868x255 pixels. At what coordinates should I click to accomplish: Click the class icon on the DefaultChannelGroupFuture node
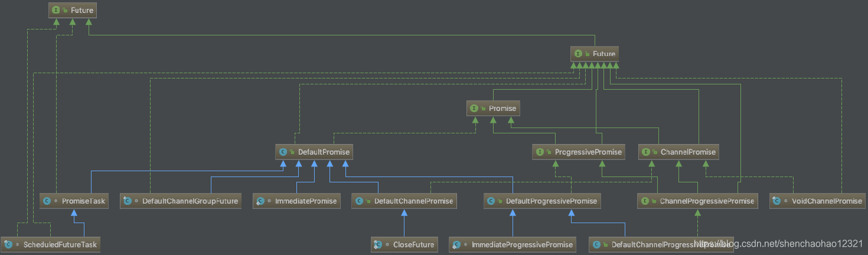coord(127,201)
